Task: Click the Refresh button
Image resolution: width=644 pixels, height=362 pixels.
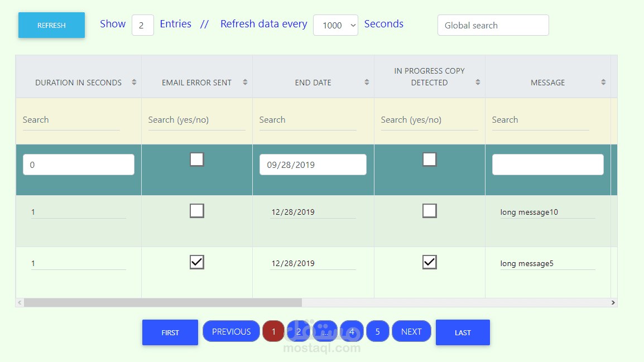Action: tap(51, 25)
